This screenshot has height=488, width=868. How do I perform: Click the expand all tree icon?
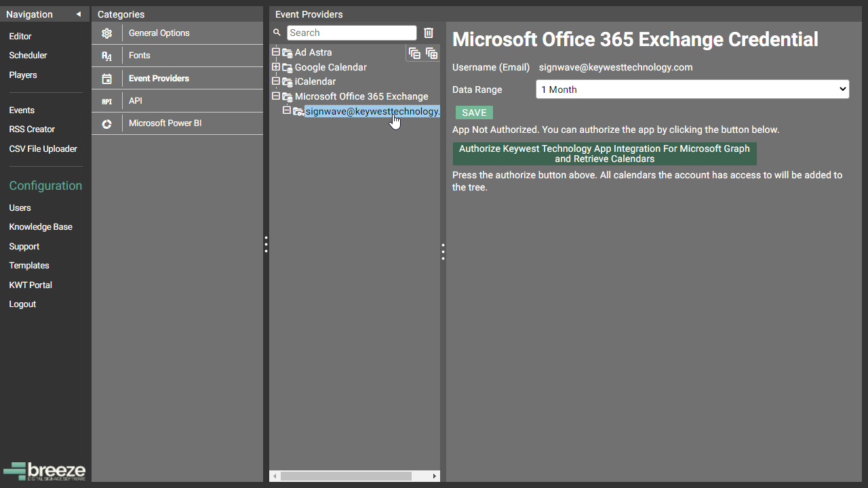(x=432, y=54)
